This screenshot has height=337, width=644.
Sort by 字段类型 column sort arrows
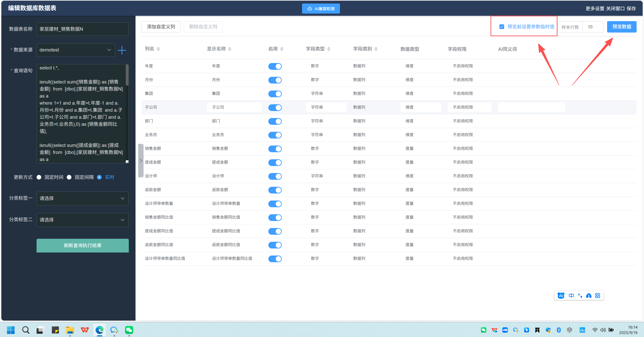[x=329, y=49]
